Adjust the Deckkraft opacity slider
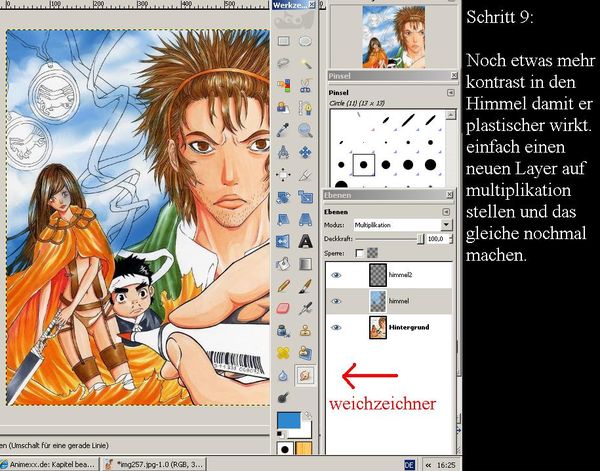 click(390, 239)
